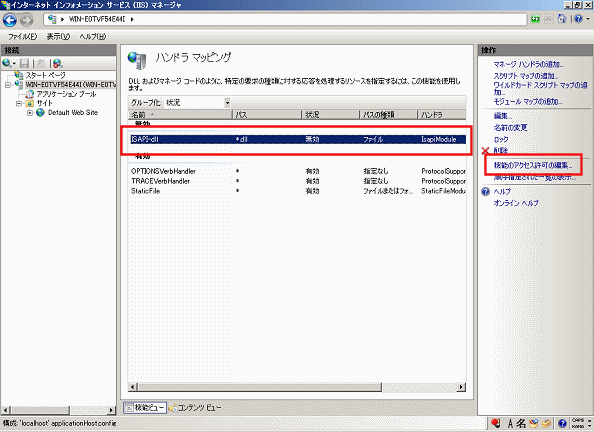Open the ファイル(F) menu
594x432 pixels.
(22, 36)
